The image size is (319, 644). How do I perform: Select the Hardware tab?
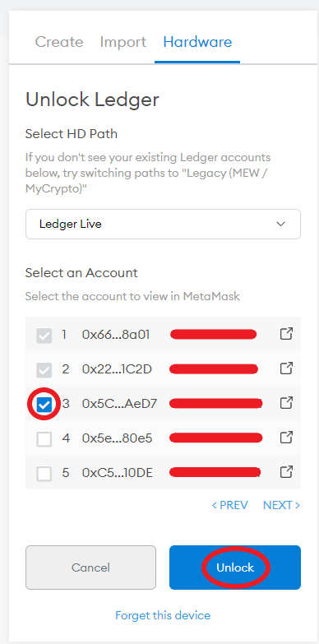click(x=197, y=42)
